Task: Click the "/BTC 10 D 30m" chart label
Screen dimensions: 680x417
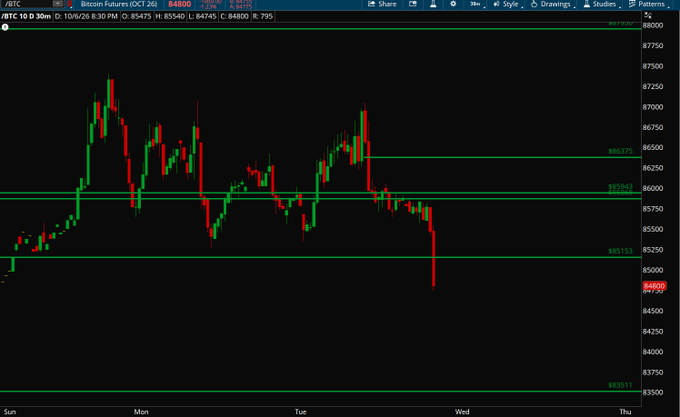Action: coord(26,16)
